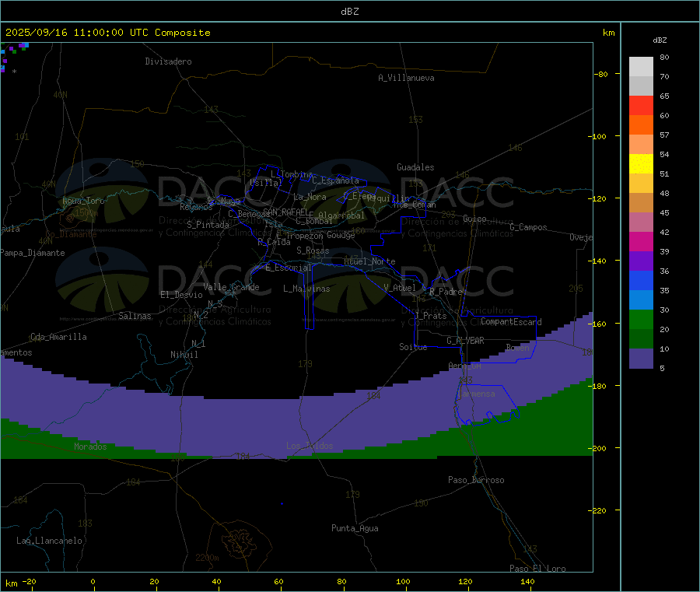
Task: Click the Valle_Grande map label
Action: tap(231, 287)
